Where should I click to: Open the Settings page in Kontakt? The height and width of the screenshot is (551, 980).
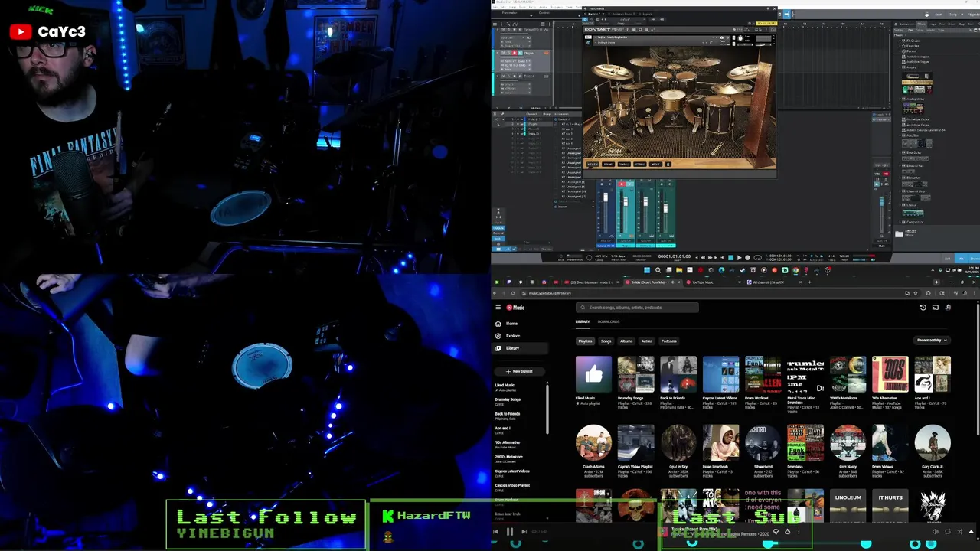pyautogui.click(x=640, y=164)
